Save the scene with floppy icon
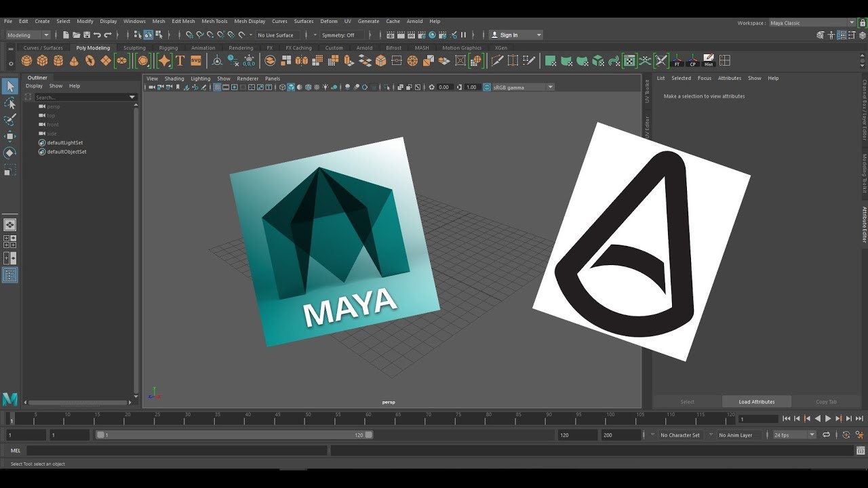 pyautogui.click(x=87, y=35)
